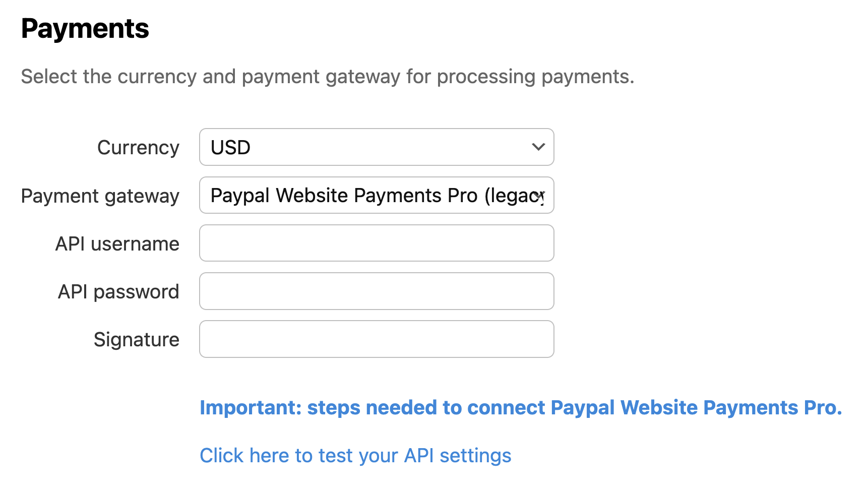Click the Payment gateway label

[100, 196]
